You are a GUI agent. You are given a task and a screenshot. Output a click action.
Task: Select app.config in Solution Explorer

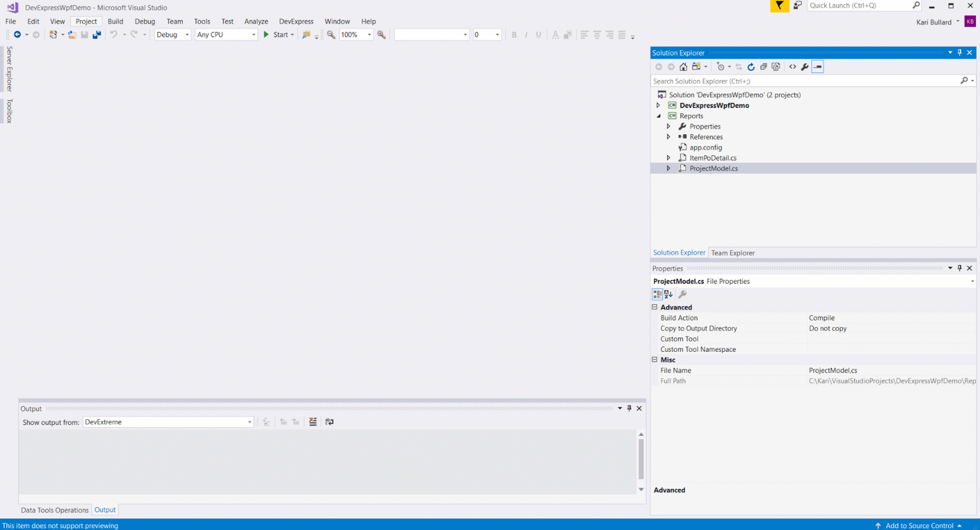click(x=705, y=147)
